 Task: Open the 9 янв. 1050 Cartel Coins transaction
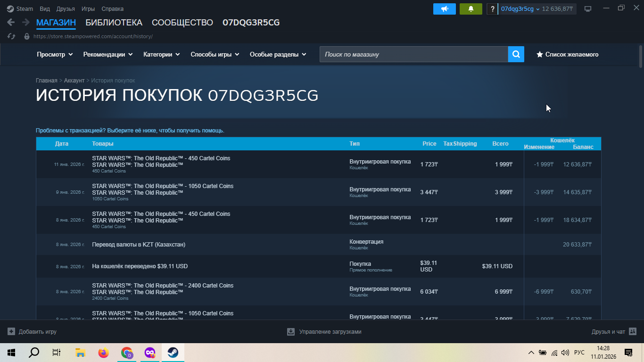[318, 192]
